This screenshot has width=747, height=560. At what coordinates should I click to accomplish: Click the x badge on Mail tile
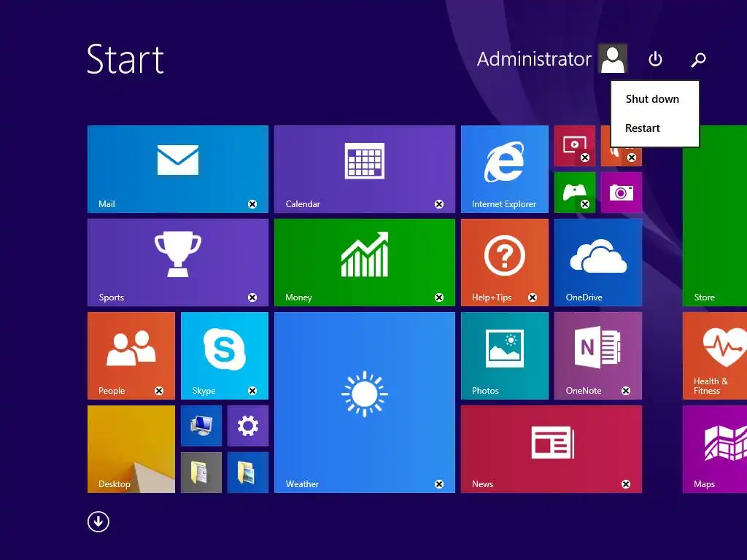pyautogui.click(x=252, y=204)
